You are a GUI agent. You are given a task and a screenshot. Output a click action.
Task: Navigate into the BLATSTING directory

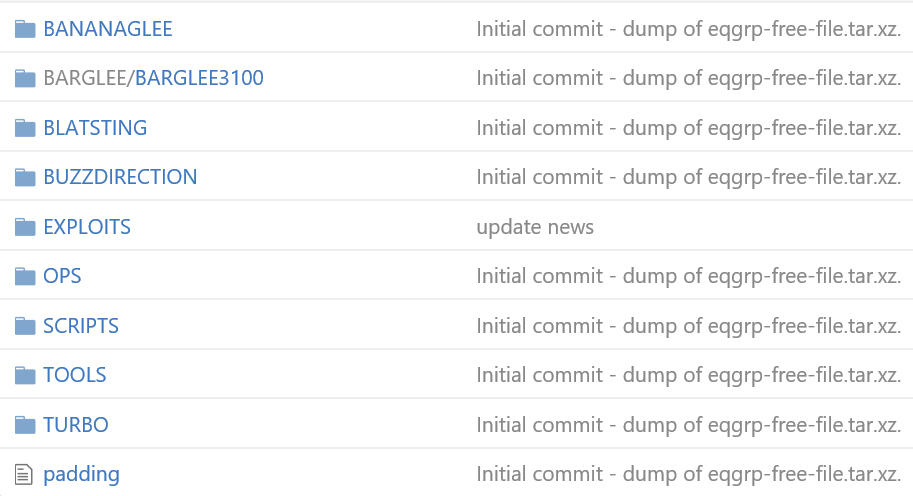point(95,128)
